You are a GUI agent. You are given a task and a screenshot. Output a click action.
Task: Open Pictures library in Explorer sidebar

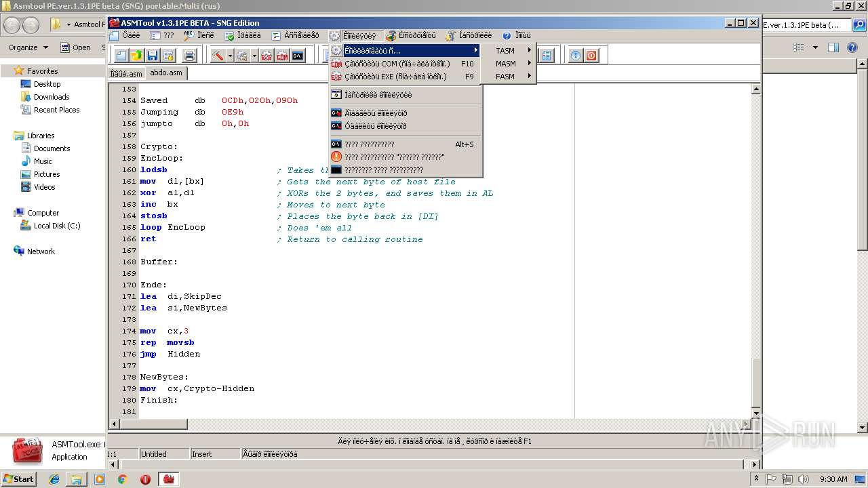[x=47, y=174]
